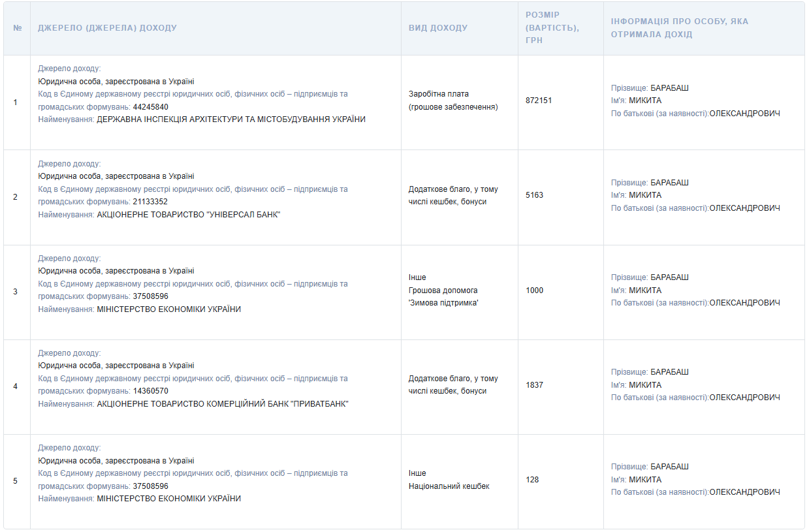
Task: Click the 'Національний кешбек' income description
Action: (x=449, y=486)
